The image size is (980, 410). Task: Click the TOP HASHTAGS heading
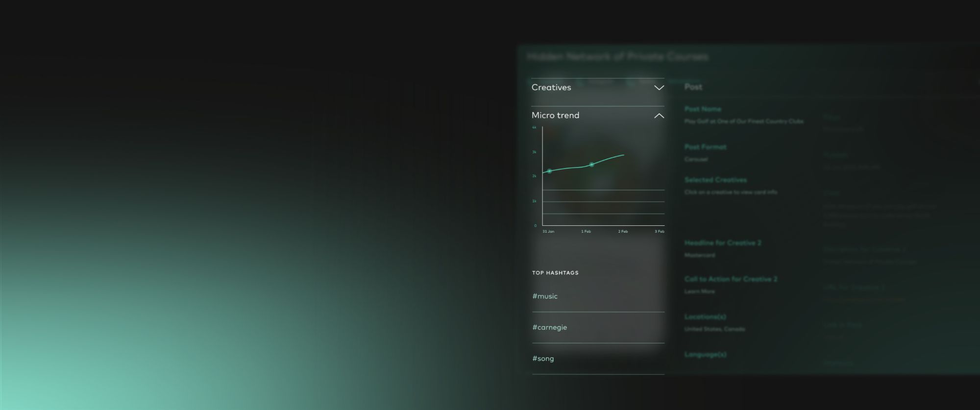coord(555,273)
